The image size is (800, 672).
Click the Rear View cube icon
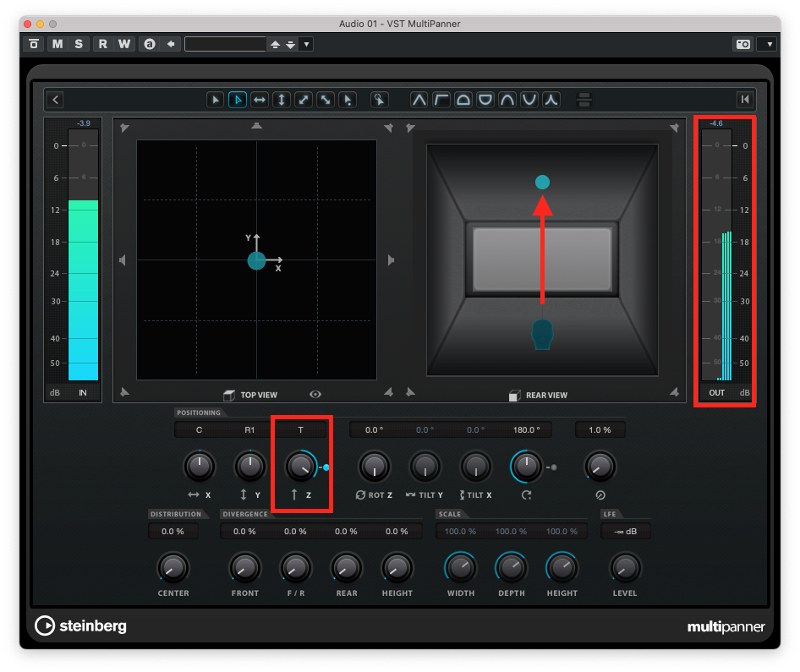514,395
